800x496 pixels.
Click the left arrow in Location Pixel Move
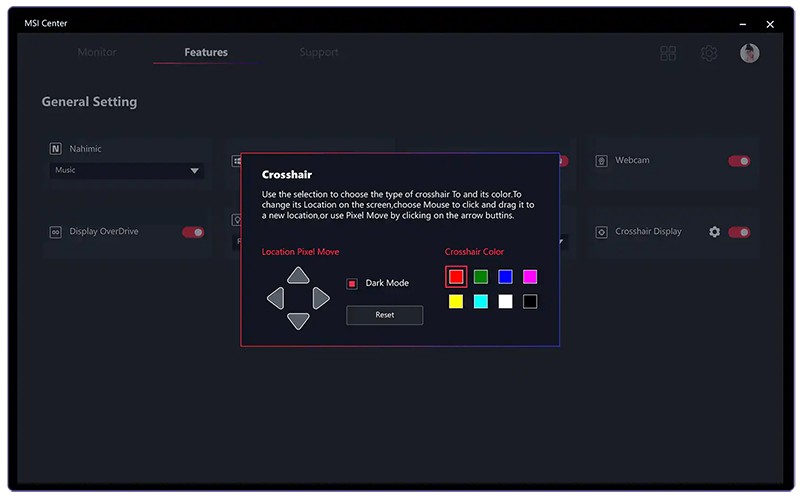click(x=276, y=298)
